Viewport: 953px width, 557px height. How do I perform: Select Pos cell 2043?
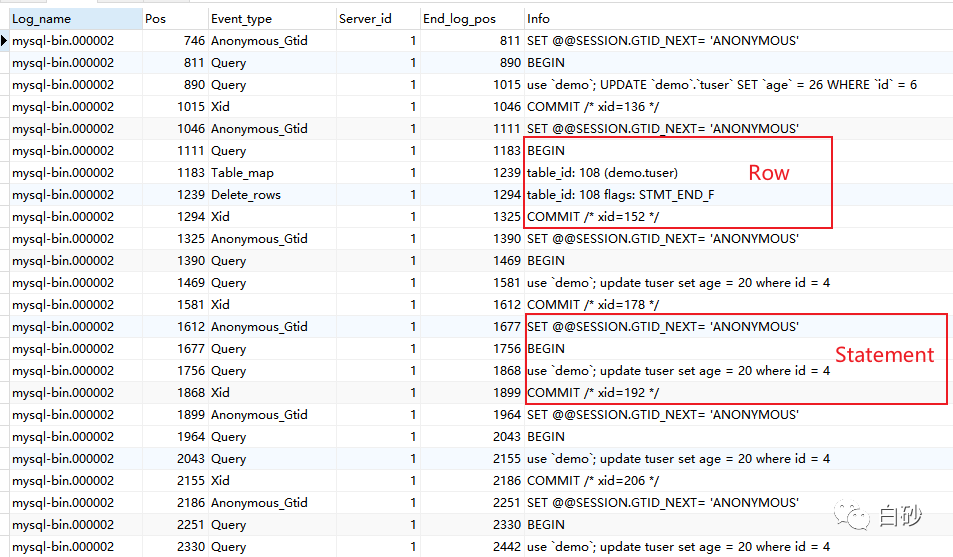click(x=175, y=458)
